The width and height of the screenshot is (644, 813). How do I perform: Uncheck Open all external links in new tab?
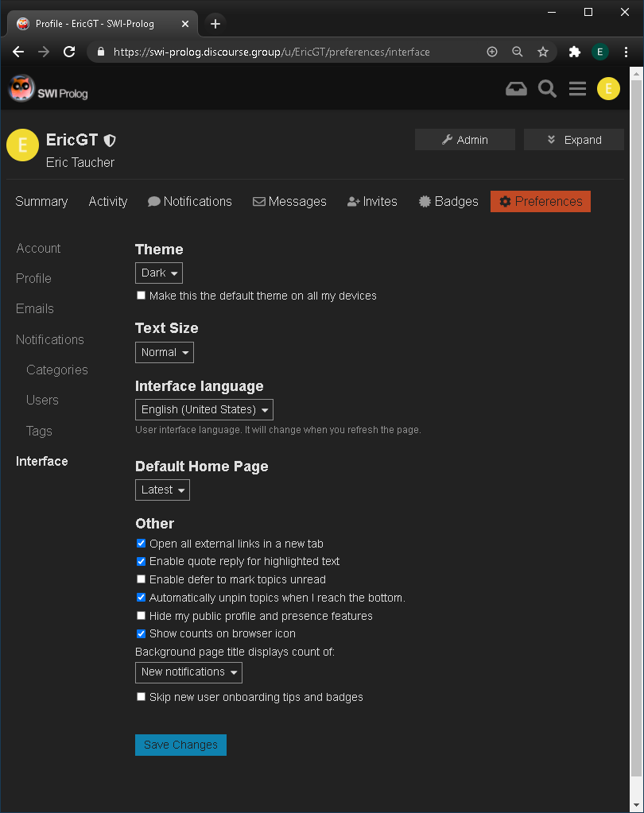[x=141, y=544]
